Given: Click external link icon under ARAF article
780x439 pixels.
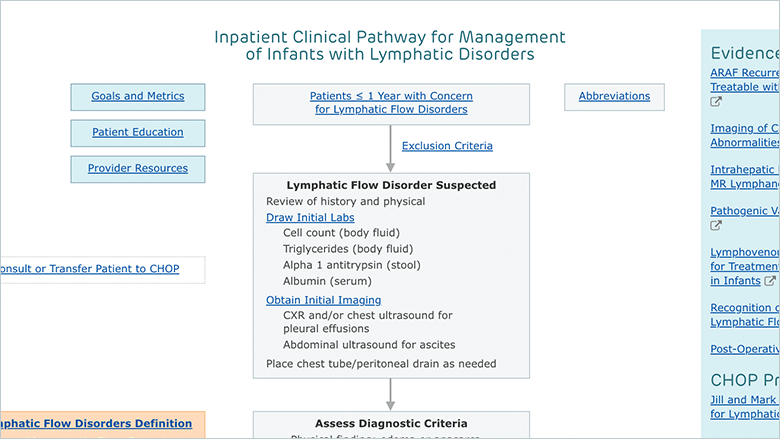Looking at the screenshot, I should pos(716,101).
